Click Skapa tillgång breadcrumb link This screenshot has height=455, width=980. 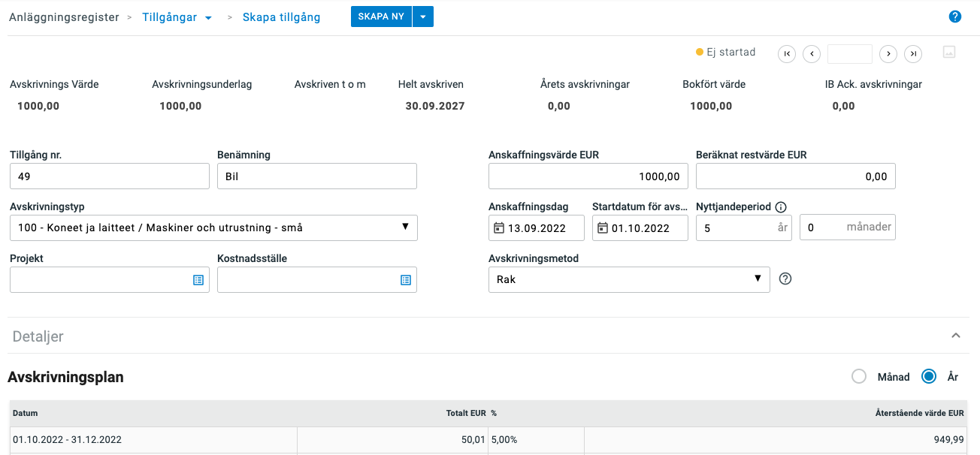tap(281, 17)
